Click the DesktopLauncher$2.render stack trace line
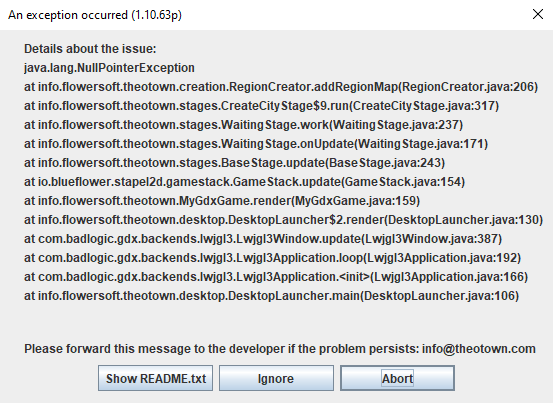Screen dimensions: 553x403 [284, 220]
